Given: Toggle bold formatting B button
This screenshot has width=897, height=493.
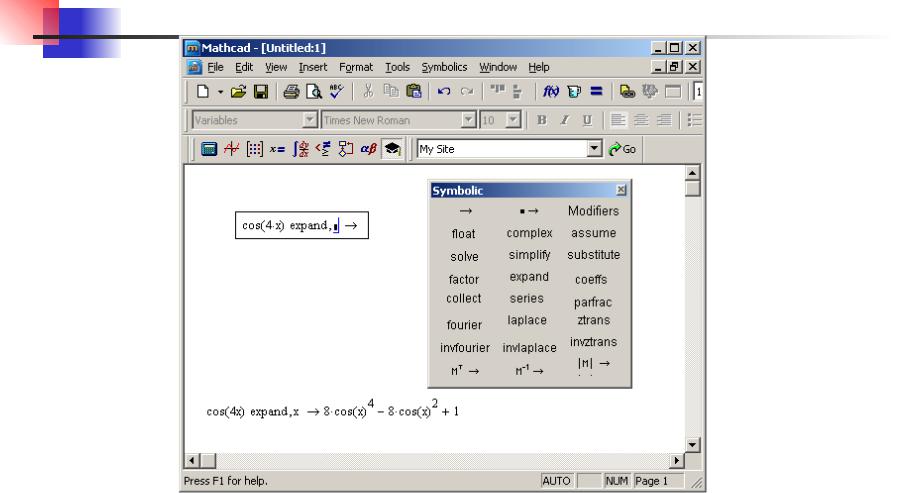Looking at the screenshot, I should [542, 120].
